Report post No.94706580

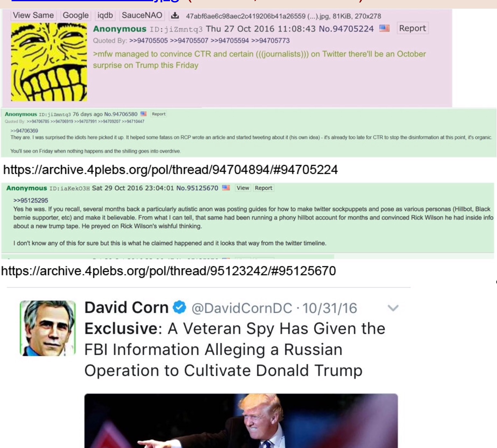[x=158, y=114]
